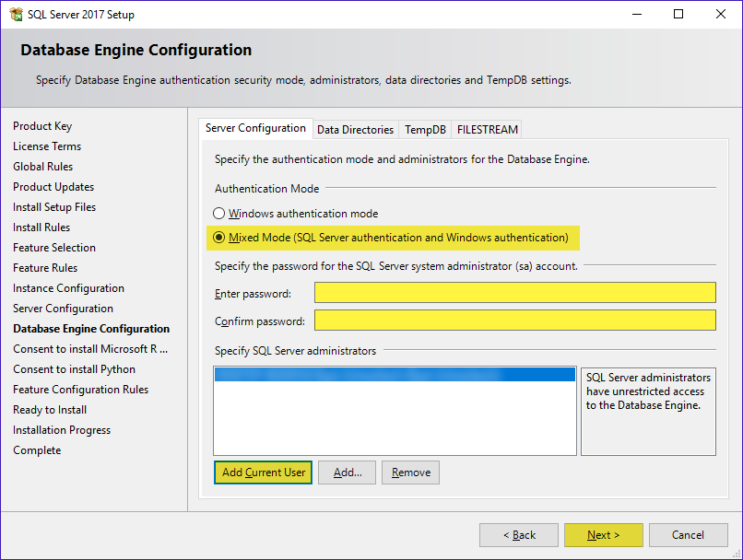743x560 pixels.
Task: Click the Enter password field
Action: pos(515,293)
